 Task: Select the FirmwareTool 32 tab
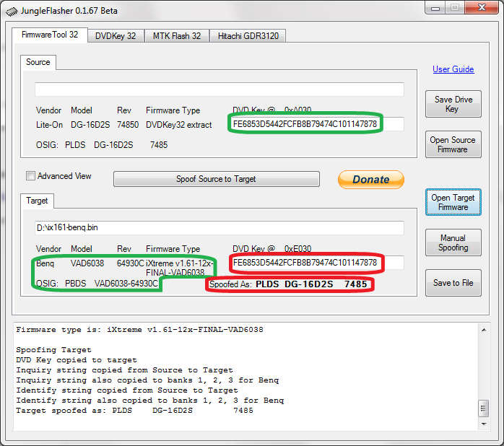coord(50,35)
